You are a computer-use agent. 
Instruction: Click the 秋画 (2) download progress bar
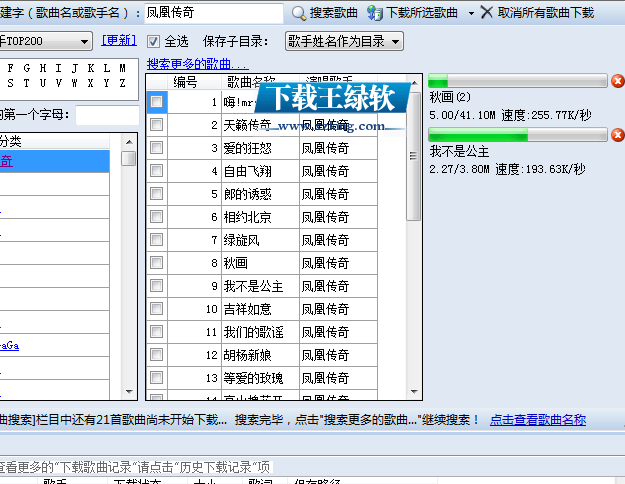point(517,81)
